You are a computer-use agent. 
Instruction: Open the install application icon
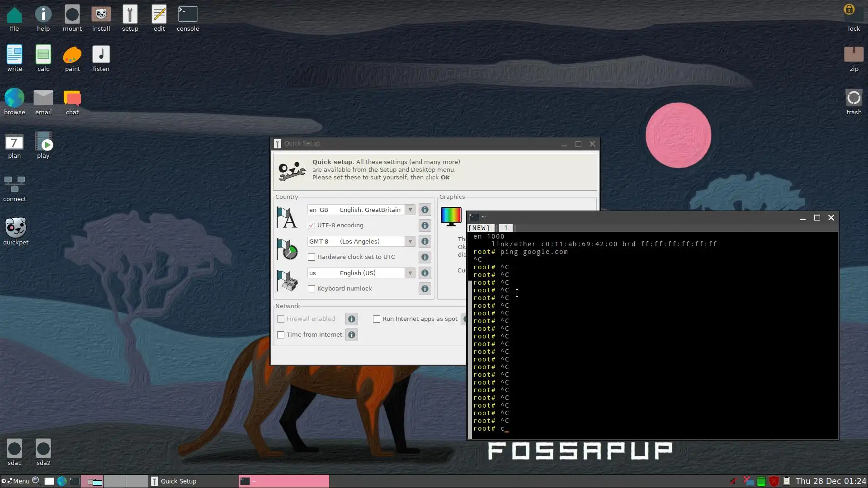point(101,15)
